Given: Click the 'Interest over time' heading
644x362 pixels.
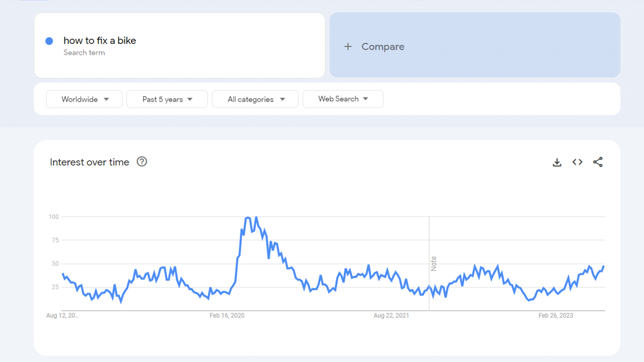Looking at the screenshot, I should coord(90,162).
